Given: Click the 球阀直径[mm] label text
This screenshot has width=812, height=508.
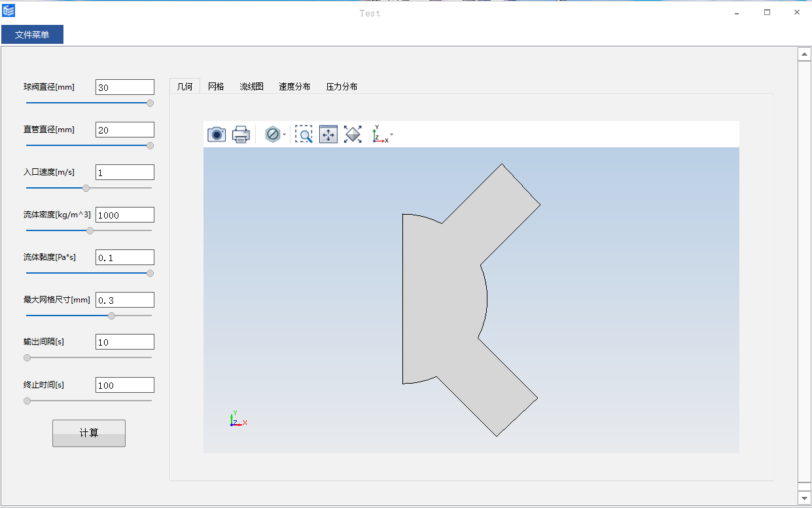Looking at the screenshot, I should pos(49,87).
